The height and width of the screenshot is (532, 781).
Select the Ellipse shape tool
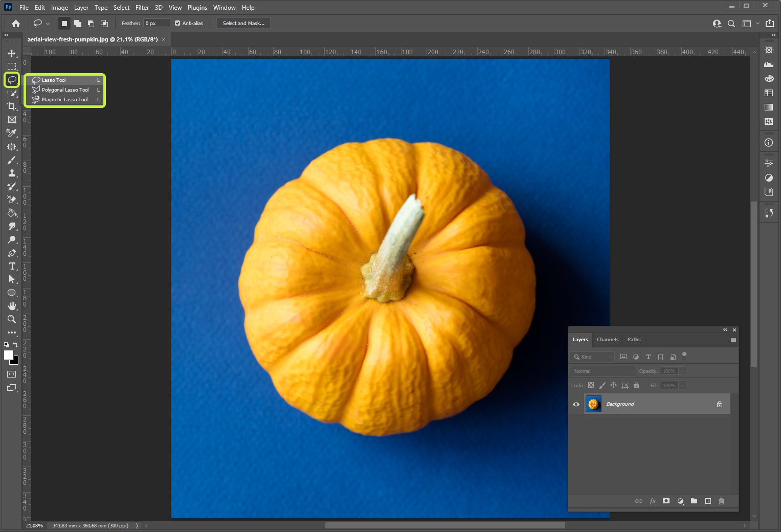(x=12, y=293)
